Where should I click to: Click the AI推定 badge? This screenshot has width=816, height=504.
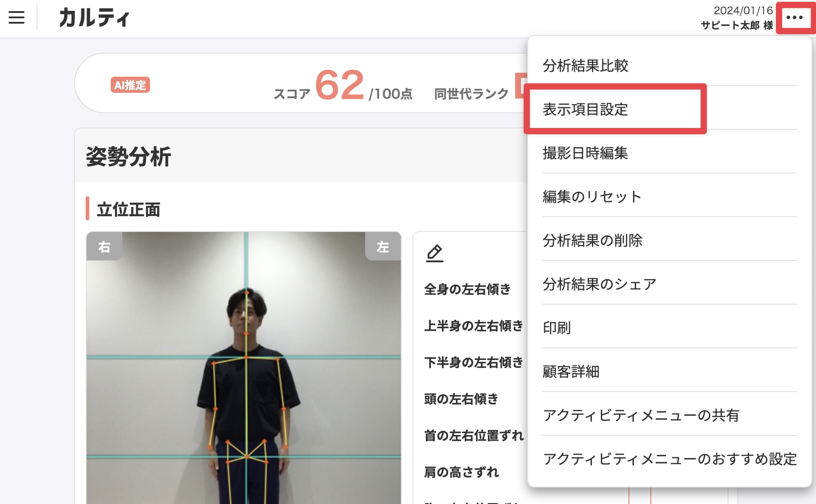[x=130, y=85]
